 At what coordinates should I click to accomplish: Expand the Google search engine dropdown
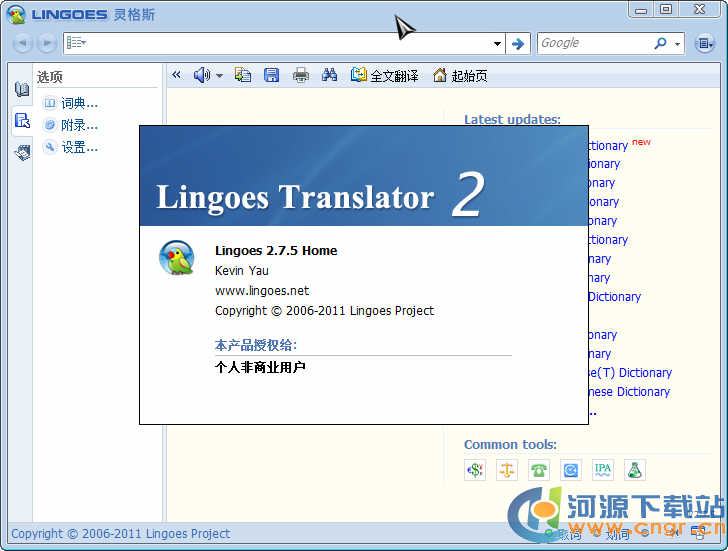click(677, 44)
